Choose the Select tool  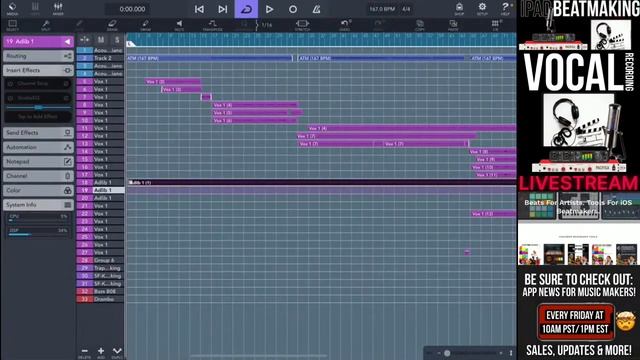coord(12,25)
